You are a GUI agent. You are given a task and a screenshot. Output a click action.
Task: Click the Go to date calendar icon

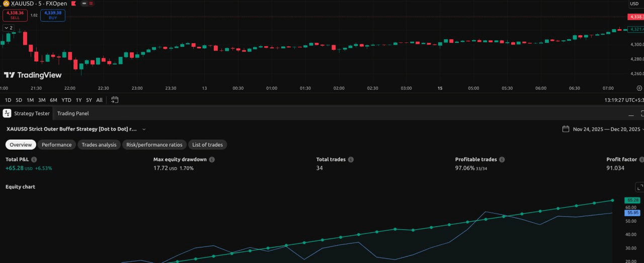pos(115,100)
